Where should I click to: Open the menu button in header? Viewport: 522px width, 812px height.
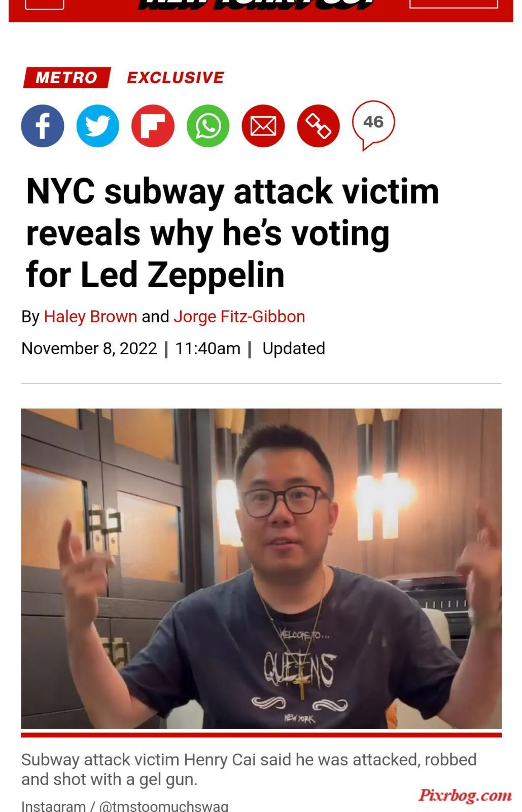[x=44, y=4]
